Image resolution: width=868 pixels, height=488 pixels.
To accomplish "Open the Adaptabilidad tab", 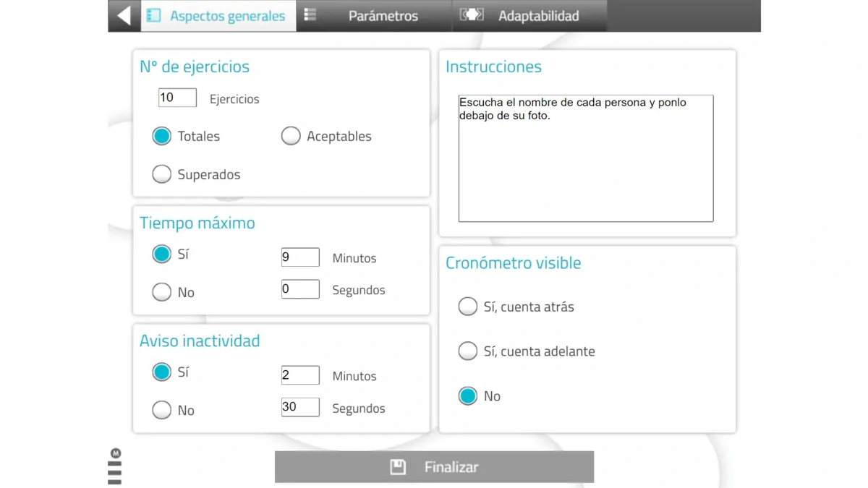I will pos(538,16).
